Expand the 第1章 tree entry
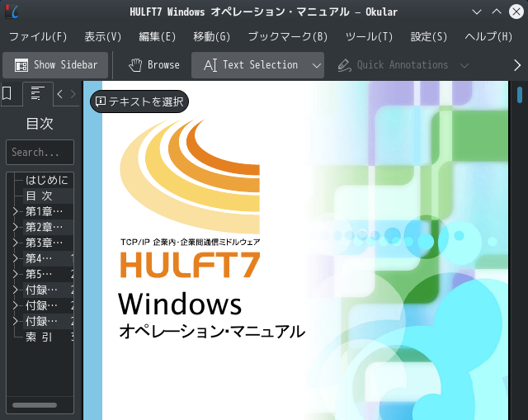 15,211
